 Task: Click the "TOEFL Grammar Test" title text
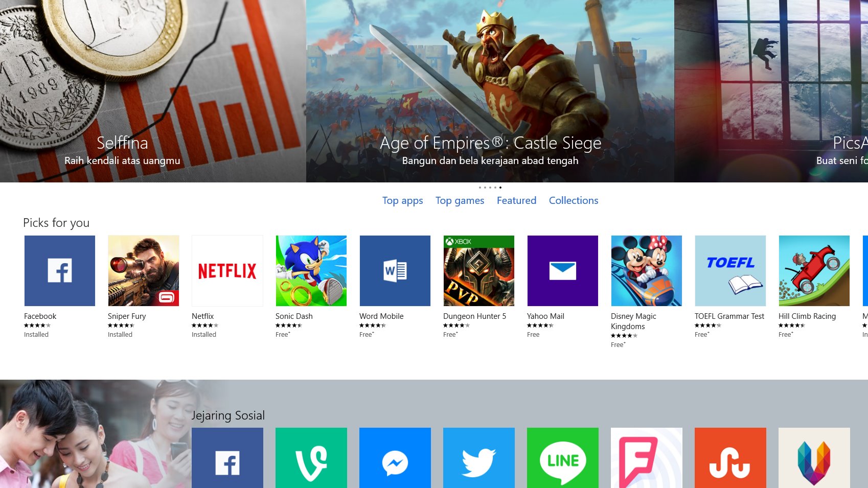coord(729,316)
